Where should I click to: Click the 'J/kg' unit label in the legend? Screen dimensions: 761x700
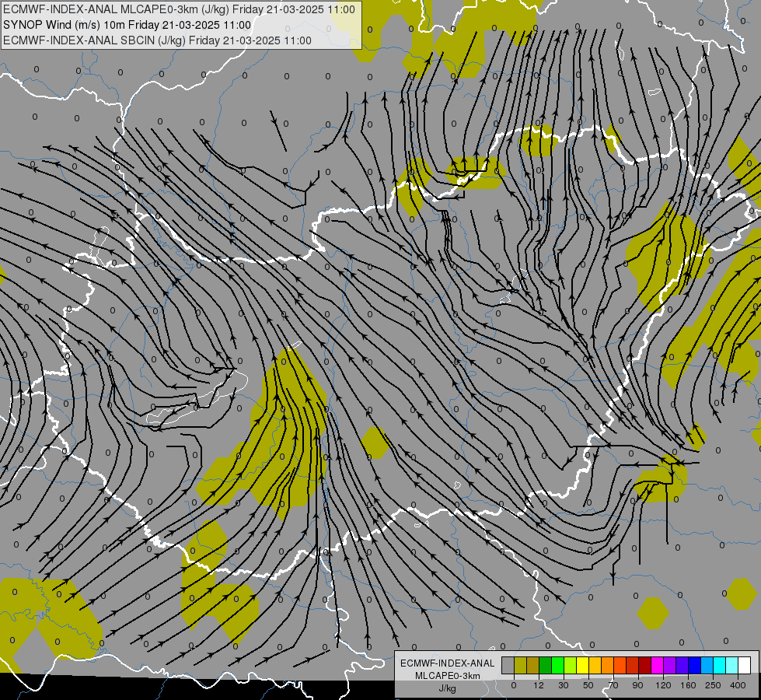447,688
